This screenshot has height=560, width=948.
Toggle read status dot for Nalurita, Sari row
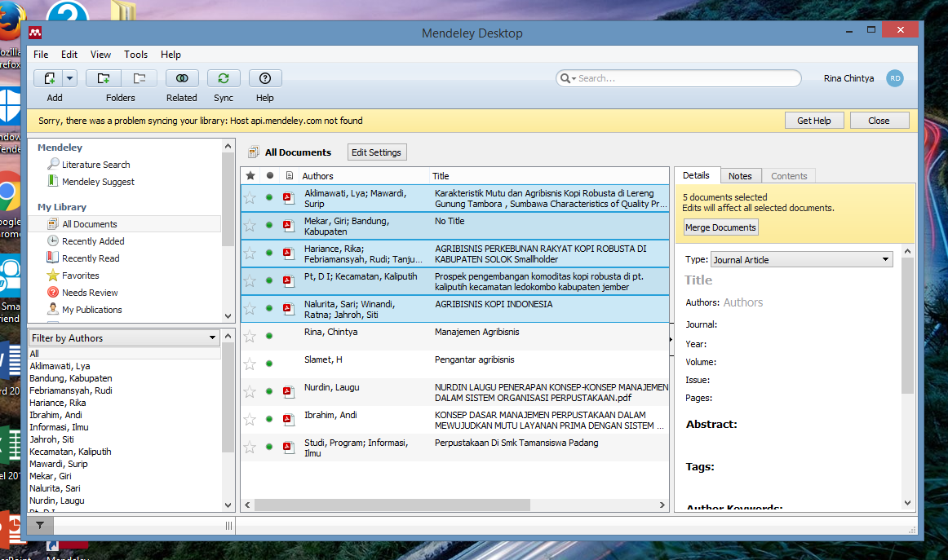pyautogui.click(x=269, y=308)
